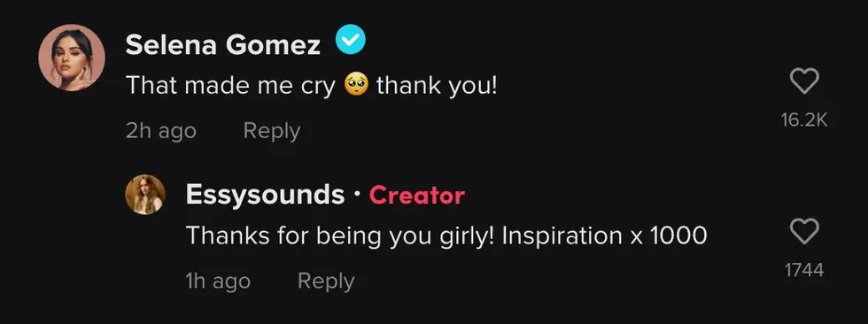Click the 2h ago timestamp

(x=161, y=131)
